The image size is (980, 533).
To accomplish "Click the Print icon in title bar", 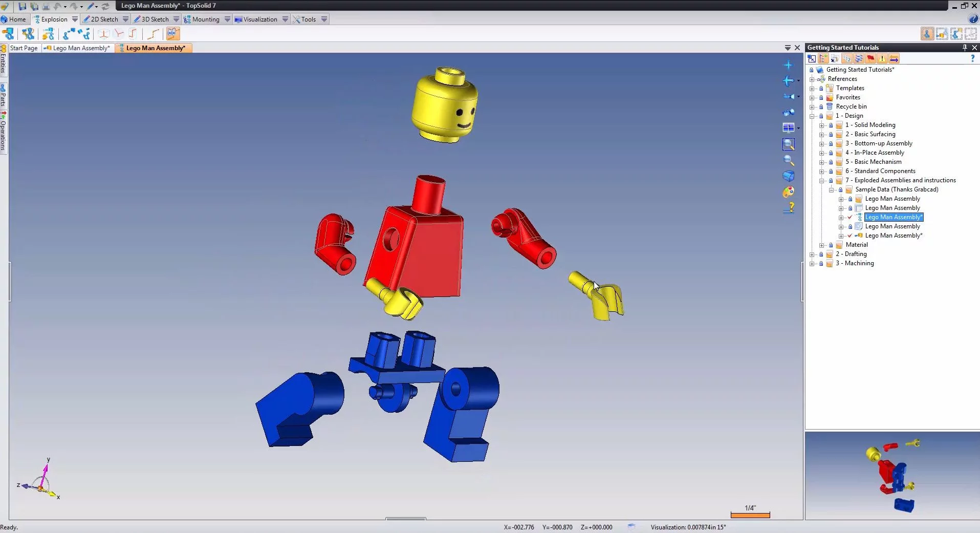I will click(46, 6).
